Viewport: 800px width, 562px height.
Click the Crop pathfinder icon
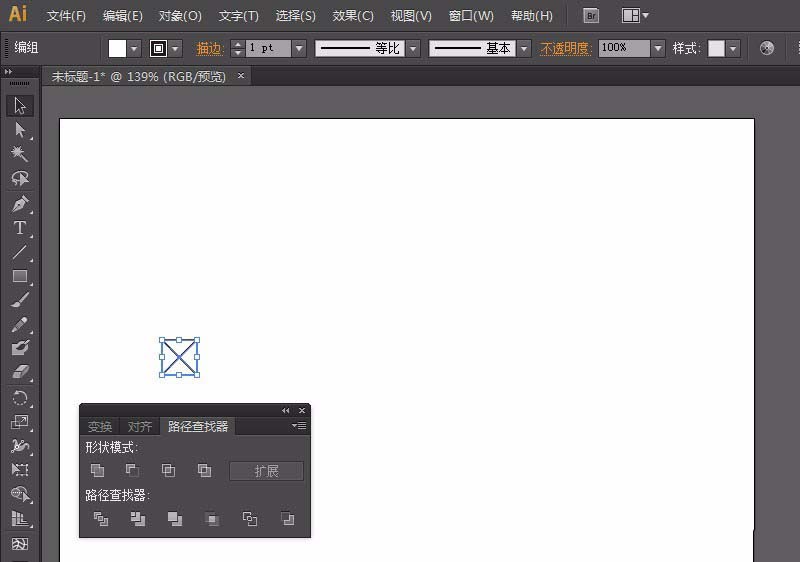pyautogui.click(x=212, y=519)
